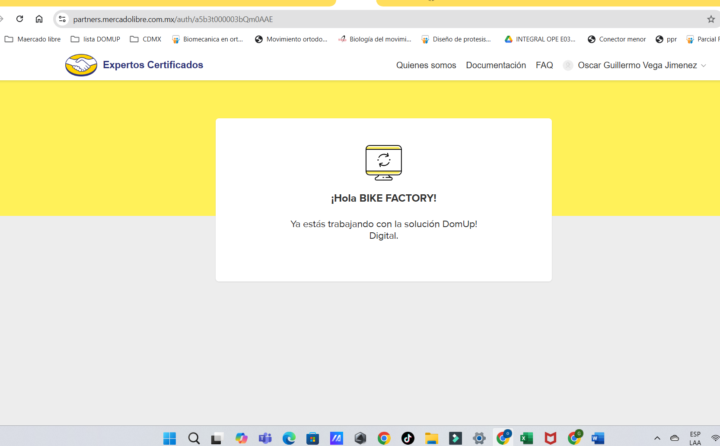Image resolution: width=720 pixels, height=446 pixels.
Task: Click the address bar URL field
Action: coord(386,19)
